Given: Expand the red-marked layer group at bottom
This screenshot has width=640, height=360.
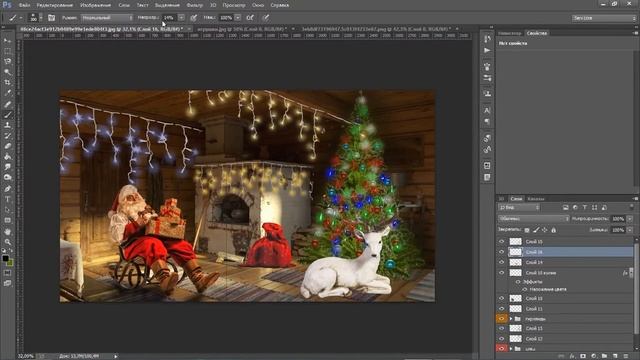Looking at the screenshot, I should click(511, 349).
